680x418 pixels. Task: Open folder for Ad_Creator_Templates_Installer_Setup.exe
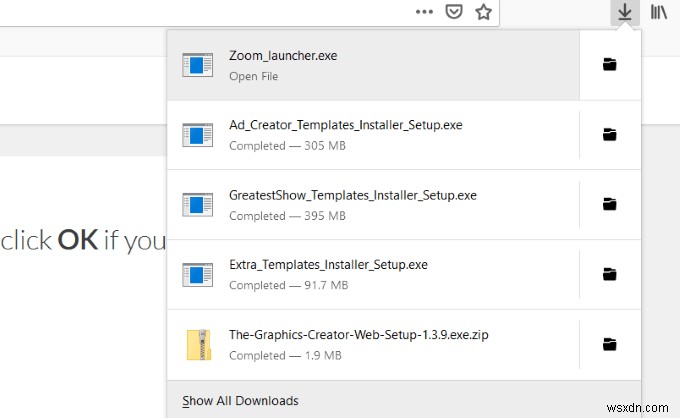click(609, 134)
